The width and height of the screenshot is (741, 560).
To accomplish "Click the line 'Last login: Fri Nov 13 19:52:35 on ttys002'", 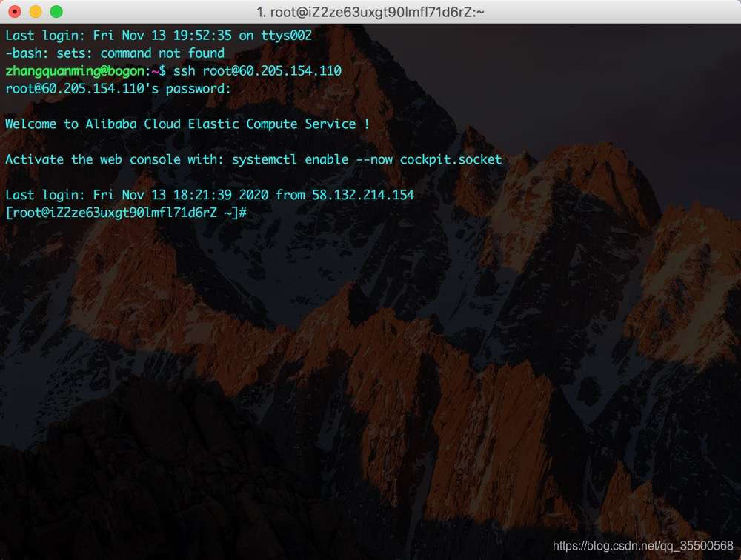I will 159,36.
